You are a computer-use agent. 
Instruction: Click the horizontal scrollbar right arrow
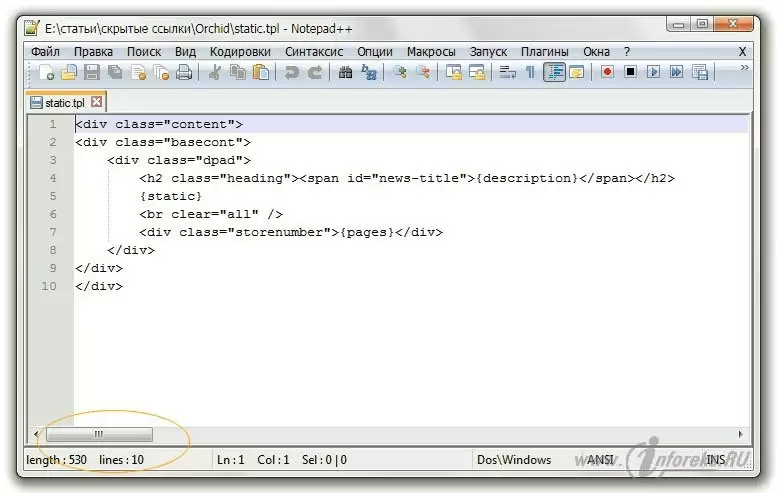point(740,435)
